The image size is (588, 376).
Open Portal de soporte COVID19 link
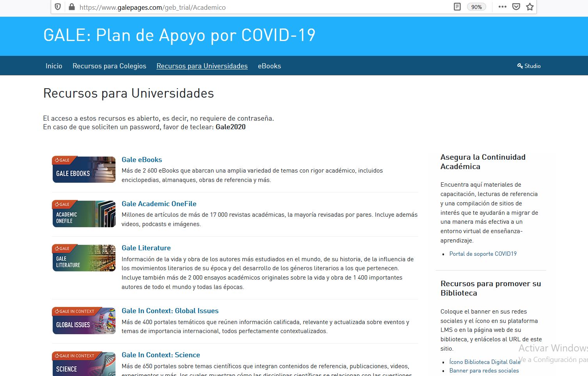tap(483, 254)
